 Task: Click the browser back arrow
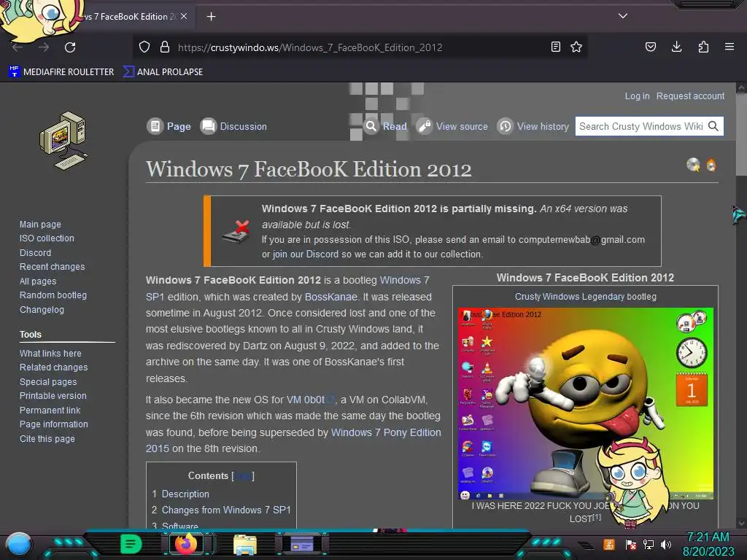pyautogui.click(x=18, y=47)
